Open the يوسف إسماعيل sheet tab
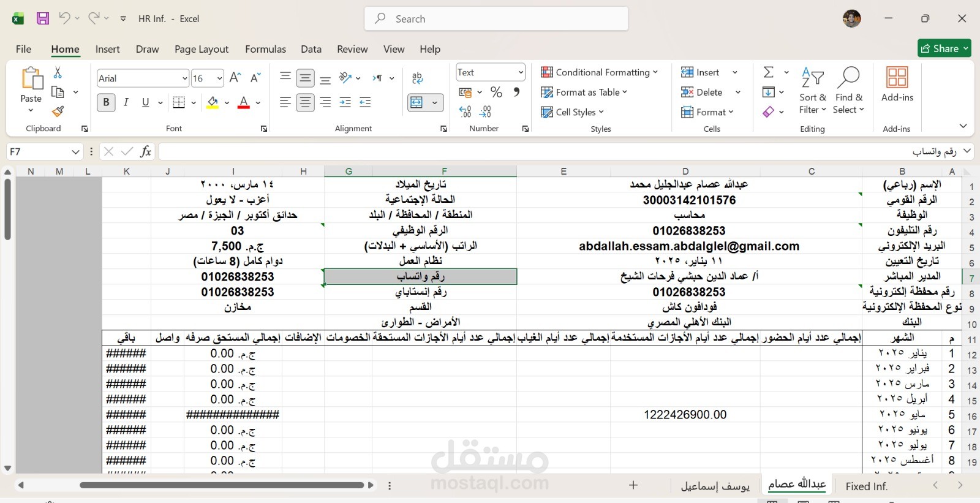Viewport: 980px width, 503px height. pyautogui.click(x=715, y=486)
